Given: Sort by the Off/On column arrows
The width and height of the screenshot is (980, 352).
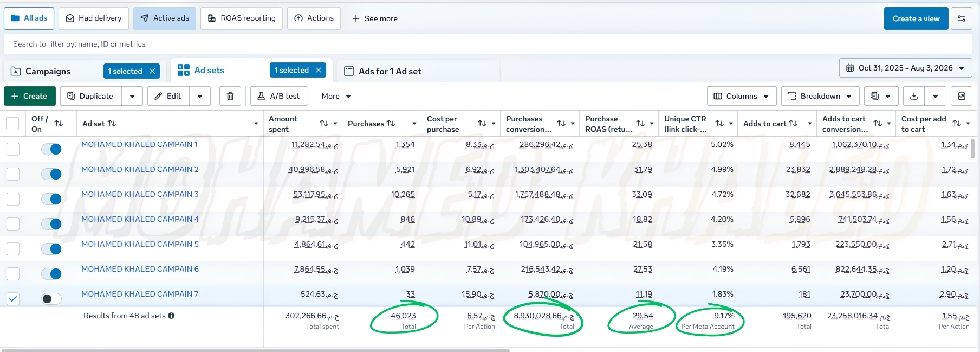Looking at the screenshot, I should pos(59,124).
